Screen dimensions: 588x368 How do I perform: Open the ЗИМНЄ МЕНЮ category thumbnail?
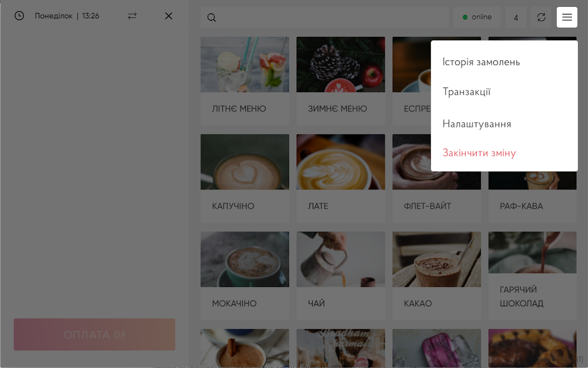click(341, 65)
